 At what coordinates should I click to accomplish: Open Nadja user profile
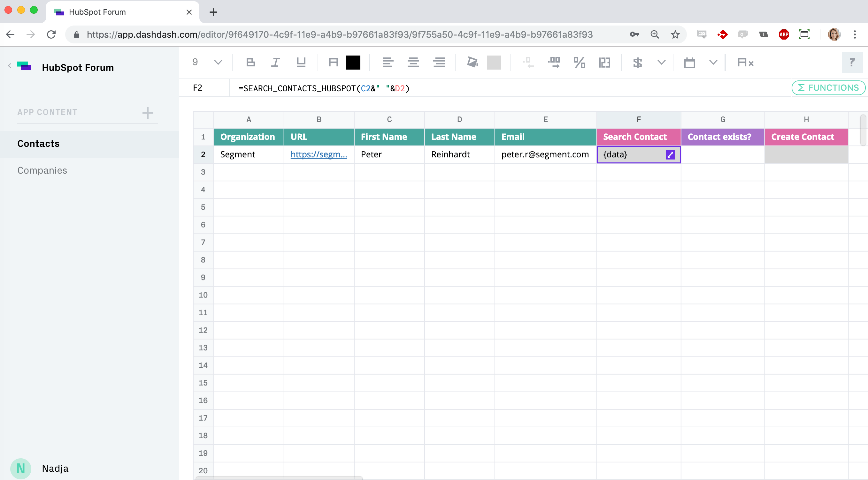40,468
